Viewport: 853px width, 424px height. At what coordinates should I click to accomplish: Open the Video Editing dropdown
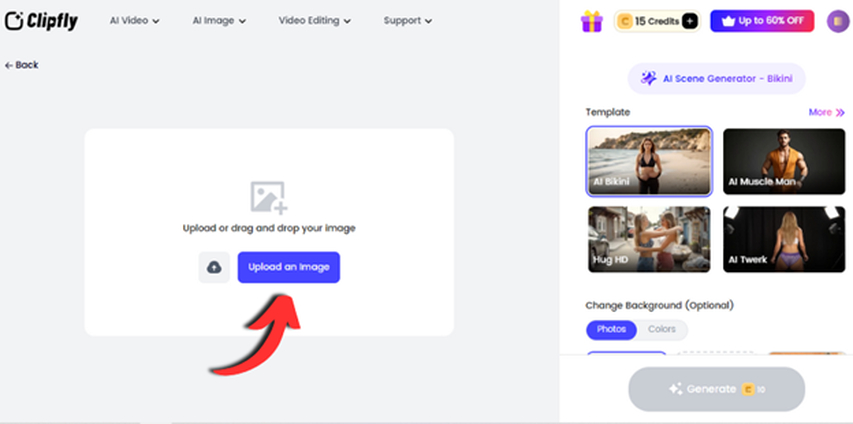click(314, 21)
